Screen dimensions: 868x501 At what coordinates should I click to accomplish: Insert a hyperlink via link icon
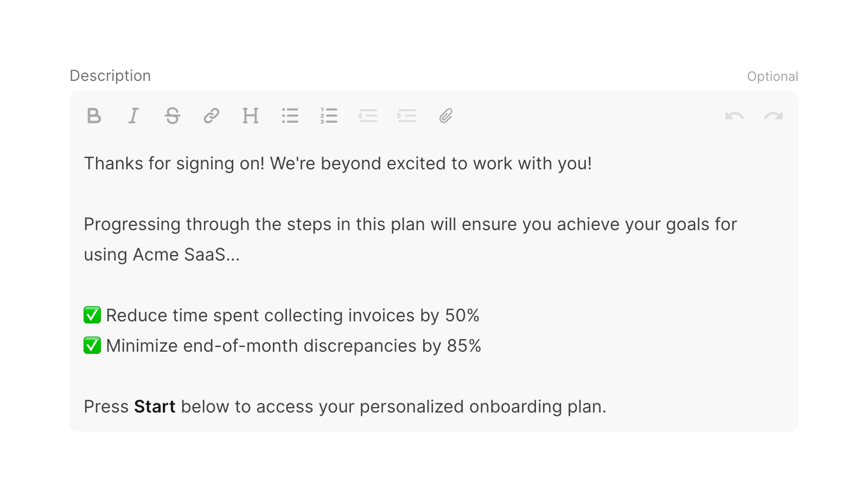(212, 116)
